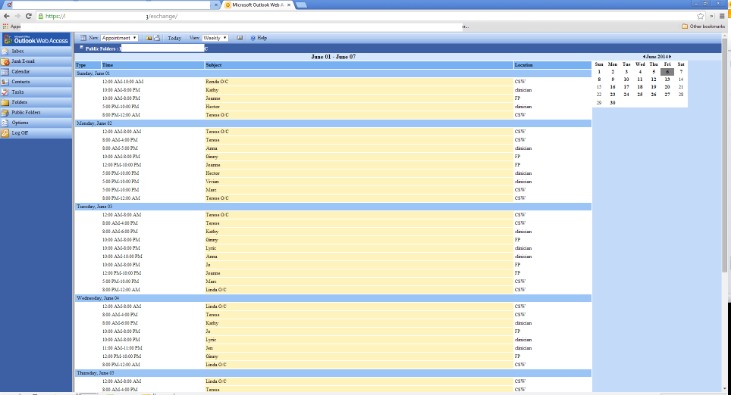Open the New Appointment type dropdown

pyautogui.click(x=119, y=38)
